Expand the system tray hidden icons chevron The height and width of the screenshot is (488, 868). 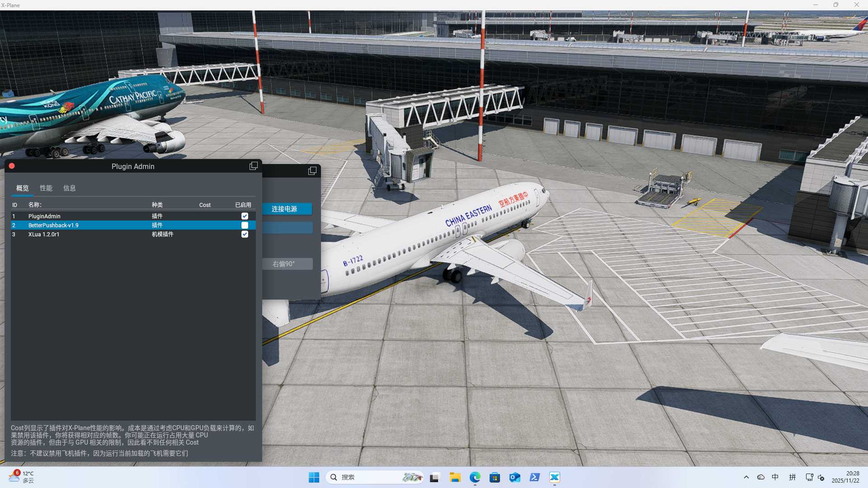(x=746, y=477)
